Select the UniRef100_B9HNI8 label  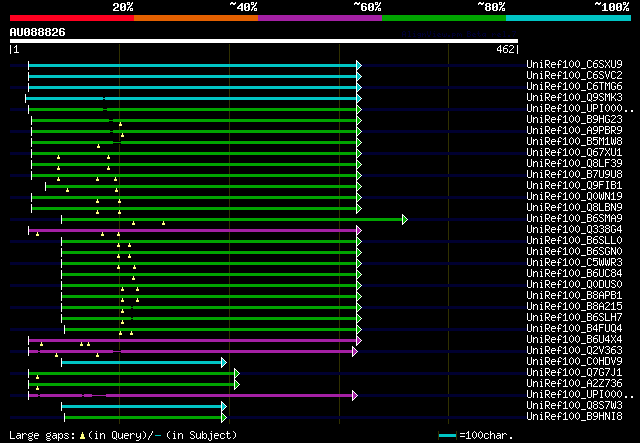click(x=574, y=417)
